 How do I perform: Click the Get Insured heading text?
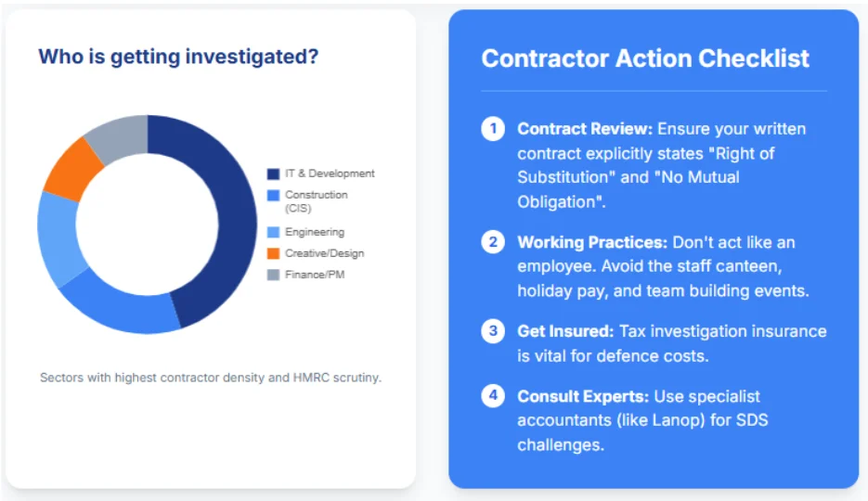click(x=565, y=331)
